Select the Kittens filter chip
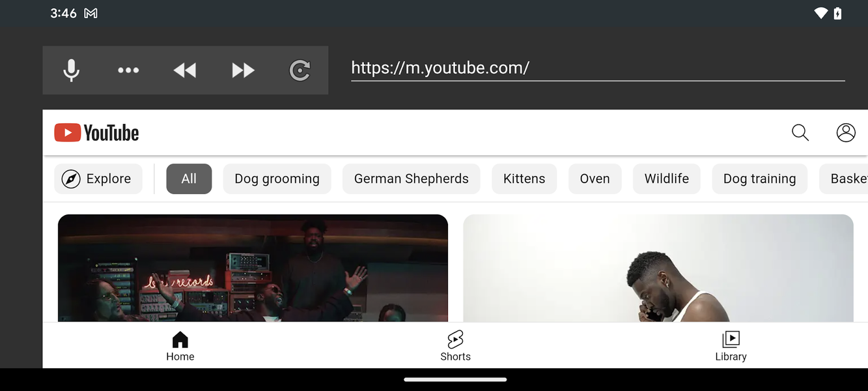868x391 pixels. [524, 178]
